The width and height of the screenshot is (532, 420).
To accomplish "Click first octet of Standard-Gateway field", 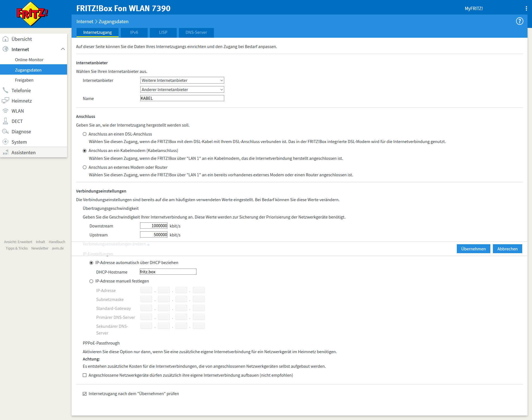I will (x=146, y=308).
